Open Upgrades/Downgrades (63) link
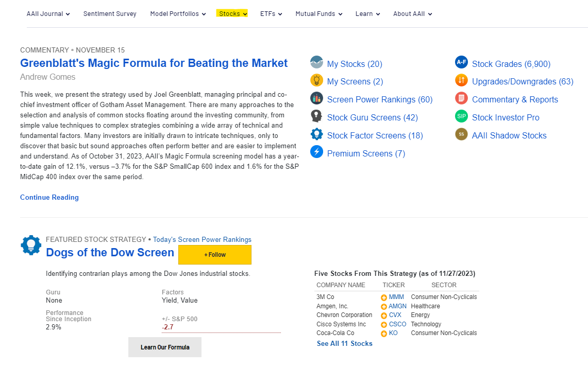The width and height of the screenshot is (588, 368). click(523, 82)
